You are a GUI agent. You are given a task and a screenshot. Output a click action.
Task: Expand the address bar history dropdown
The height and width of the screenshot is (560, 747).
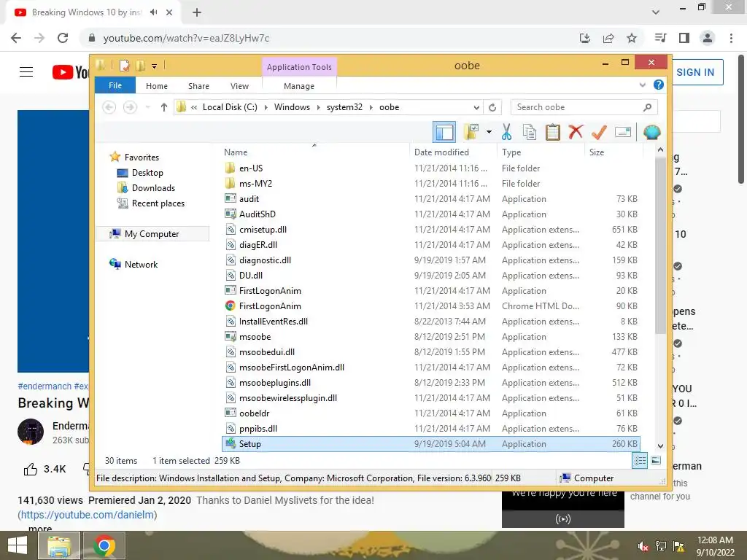coord(476,108)
